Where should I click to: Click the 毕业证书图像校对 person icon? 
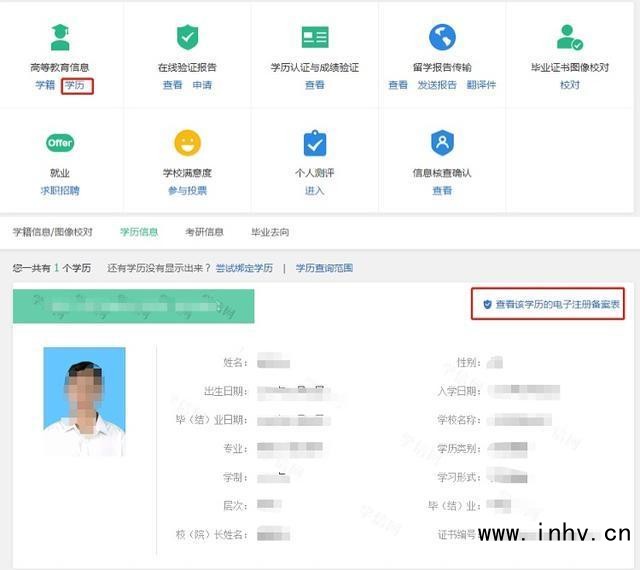(570, 37)
